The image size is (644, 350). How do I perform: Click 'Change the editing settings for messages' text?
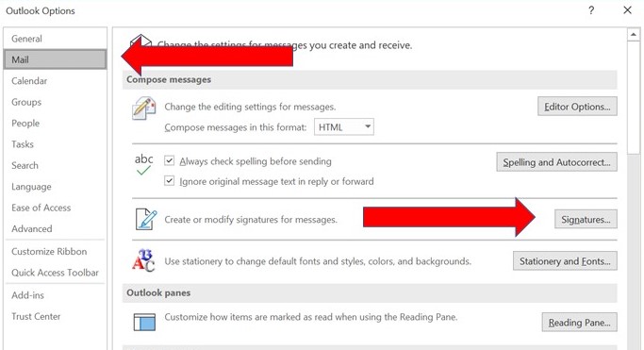[x=250, y=107]
